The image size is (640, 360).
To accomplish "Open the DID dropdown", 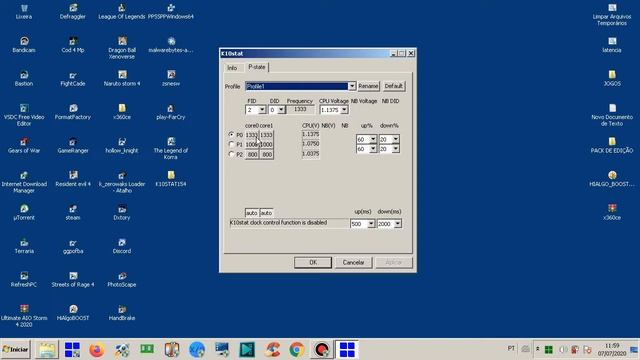I will pyautogui.click(x=276, y=110).
